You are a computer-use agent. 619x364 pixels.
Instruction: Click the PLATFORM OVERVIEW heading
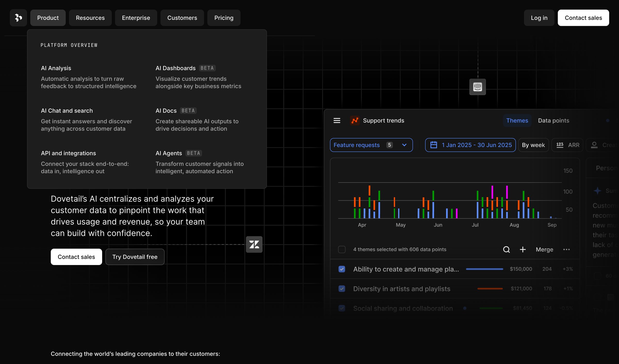tap(69, 45)
